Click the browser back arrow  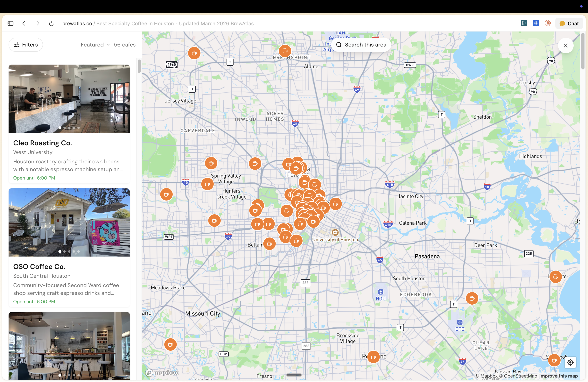24,24
